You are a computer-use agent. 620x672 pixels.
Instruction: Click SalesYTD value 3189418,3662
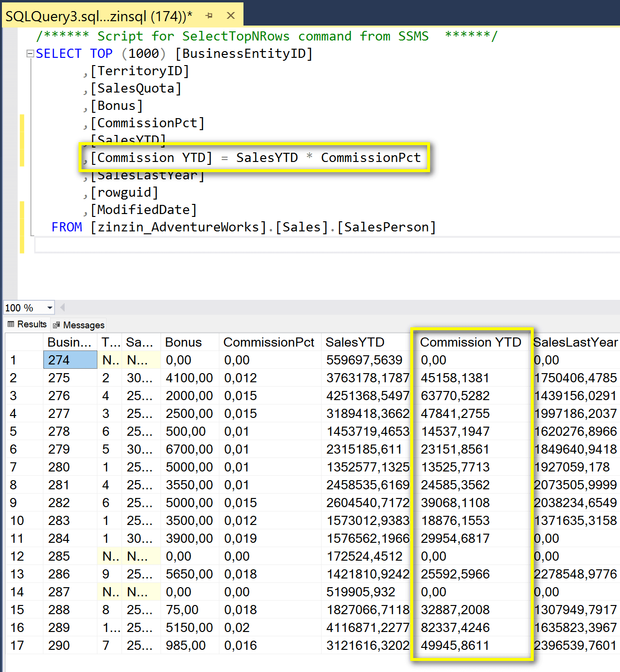click(x=367, y=414)
